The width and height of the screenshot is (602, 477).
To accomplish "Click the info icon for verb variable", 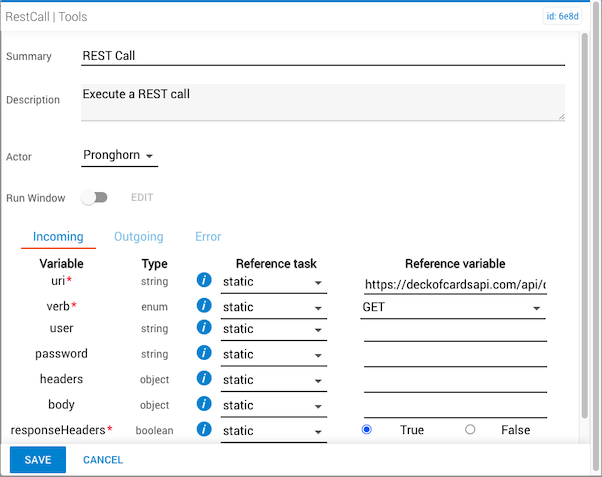I will point(204,306).
